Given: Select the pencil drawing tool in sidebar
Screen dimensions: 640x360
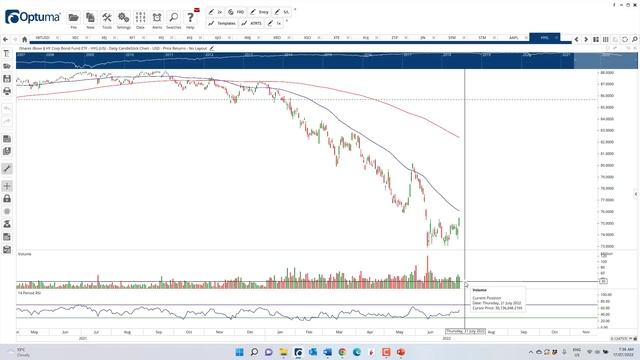Looking at the screenshot, I should pyautogui.click(x=7, y=169).
